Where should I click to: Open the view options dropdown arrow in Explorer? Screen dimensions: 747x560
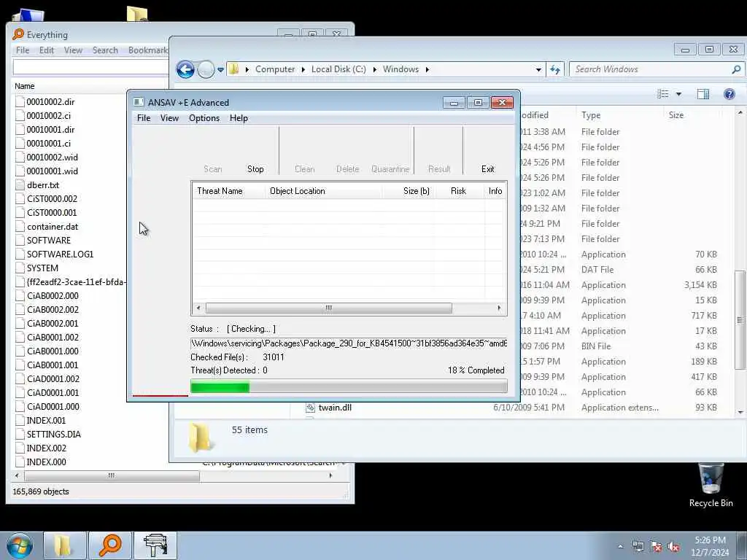[x=678, y=94]
